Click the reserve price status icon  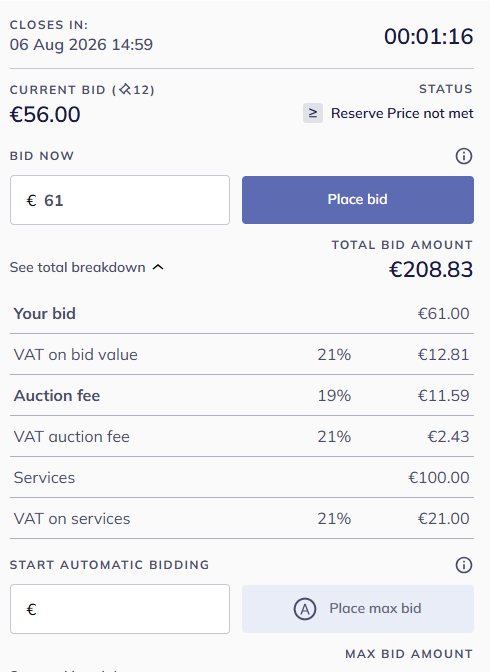[x=313, y=113]
